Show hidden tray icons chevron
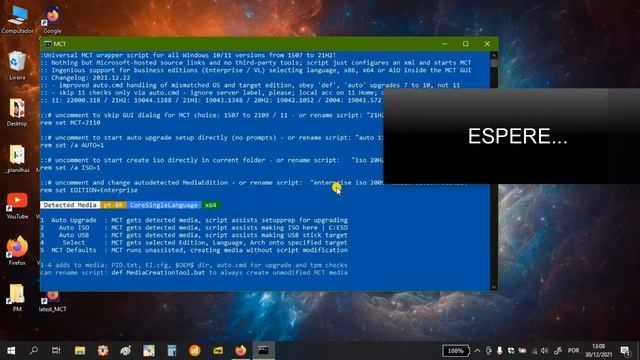 tap(477, 351)
